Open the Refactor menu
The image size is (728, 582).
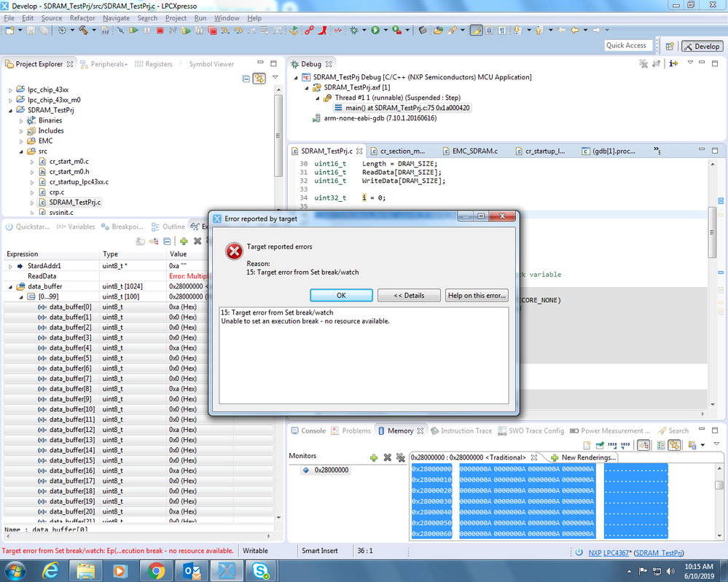tap(82, 18)
